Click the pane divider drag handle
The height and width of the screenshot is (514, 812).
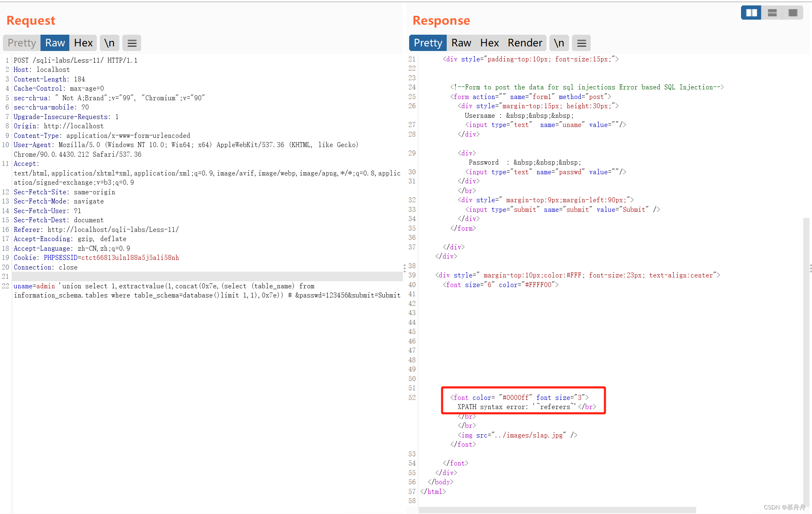click(404, 268)
